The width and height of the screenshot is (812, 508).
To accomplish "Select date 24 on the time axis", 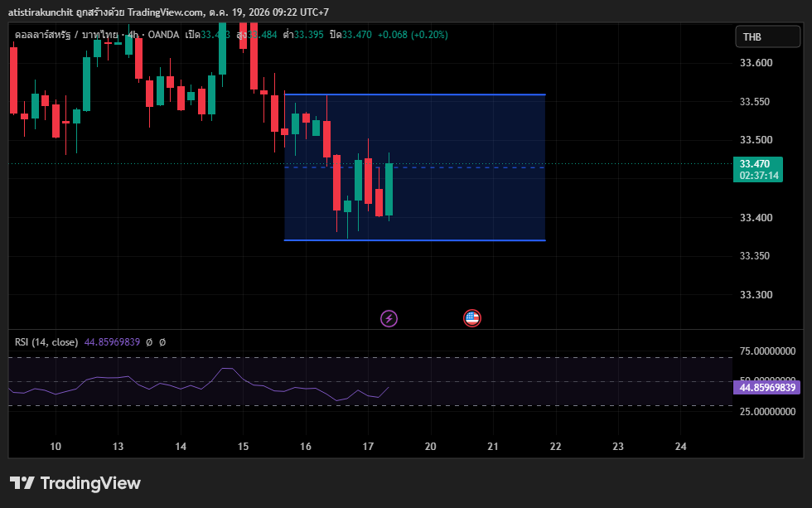I will tap(681, 447).
